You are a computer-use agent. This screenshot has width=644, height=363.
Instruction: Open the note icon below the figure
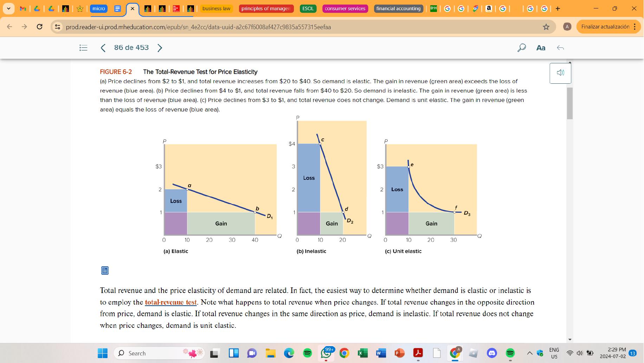pos(104,270)
